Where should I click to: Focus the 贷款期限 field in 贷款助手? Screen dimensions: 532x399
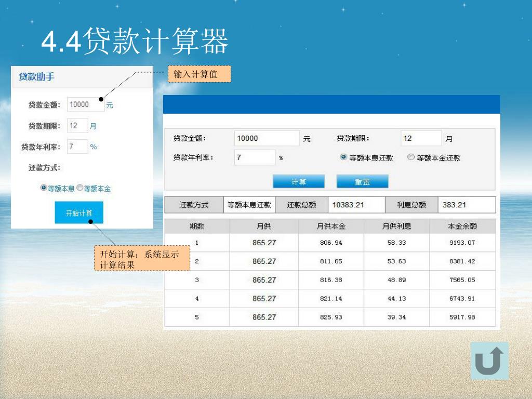(x=78, y=126)
